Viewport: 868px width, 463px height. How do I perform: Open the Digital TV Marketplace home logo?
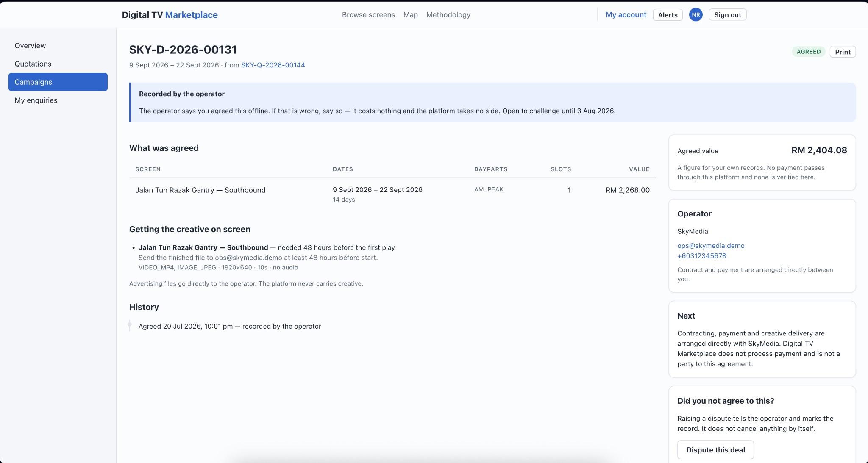[170, 15]
